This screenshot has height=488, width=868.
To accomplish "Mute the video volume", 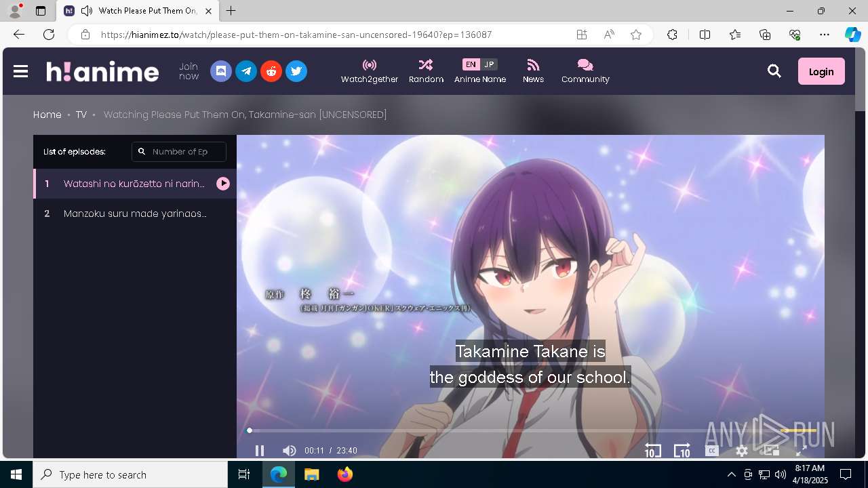I will [290, 451].
